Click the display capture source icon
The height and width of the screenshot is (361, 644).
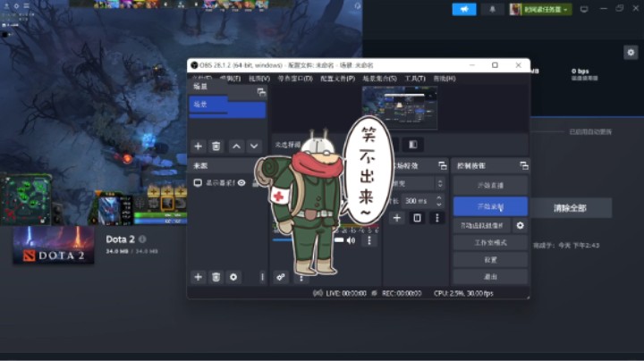click(198, 183)
